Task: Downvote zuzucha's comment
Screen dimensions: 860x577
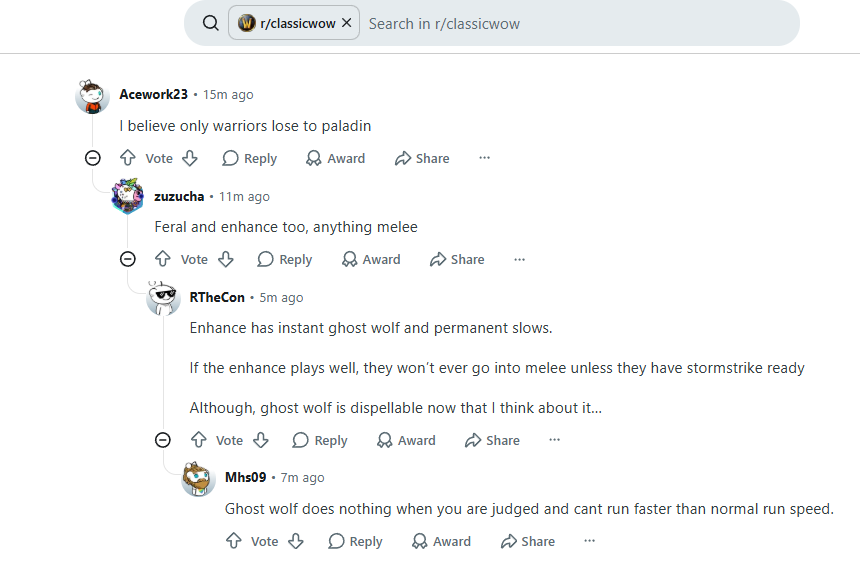Action: [225, 259]
